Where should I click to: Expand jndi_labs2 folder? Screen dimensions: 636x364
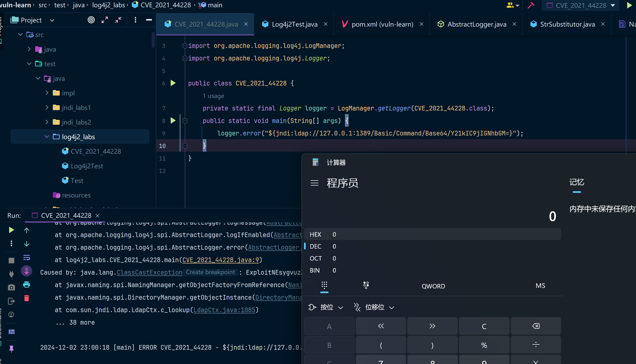(x=47, y=122)
